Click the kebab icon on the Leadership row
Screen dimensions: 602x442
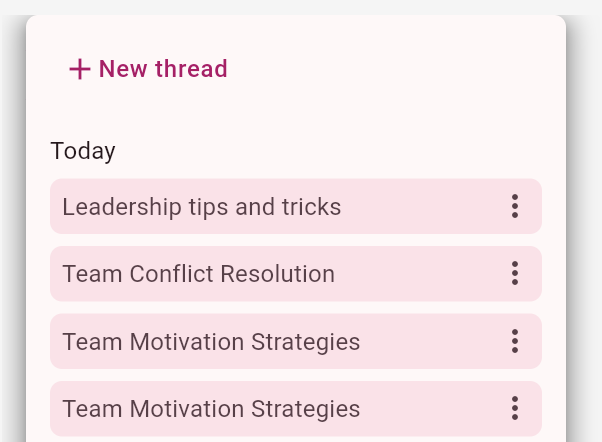tap(515, 207)
